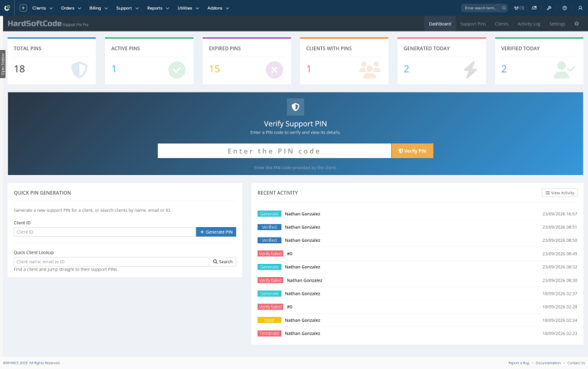Open the help lifebuoy icon
The image size is (588, 369).
(x=564, y=8)
